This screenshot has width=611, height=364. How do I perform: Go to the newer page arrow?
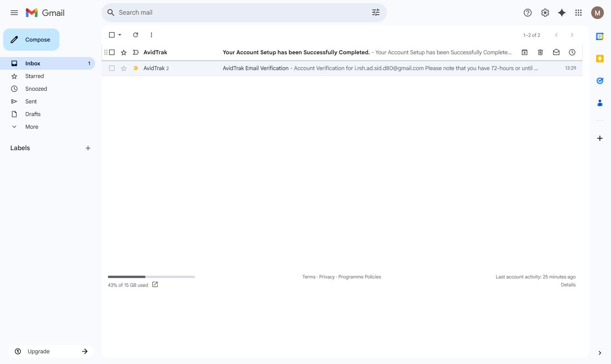coord(556,35)
